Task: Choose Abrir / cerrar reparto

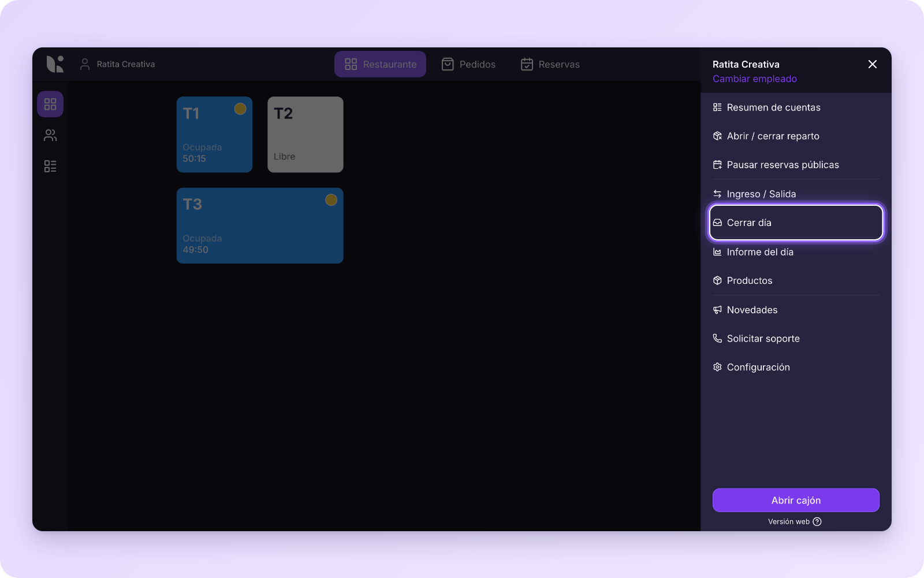Action: pyautogui.click(x=796, y=136)
